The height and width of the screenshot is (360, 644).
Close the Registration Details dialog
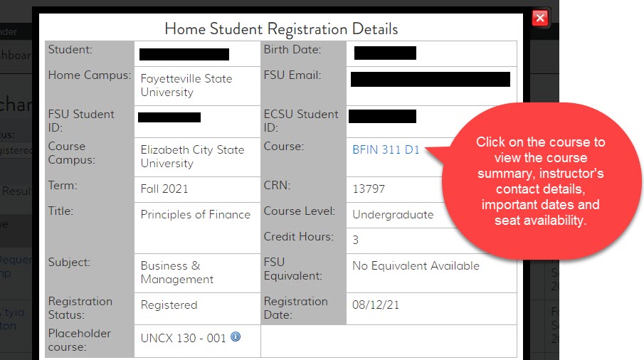click(x=540, y=18)
